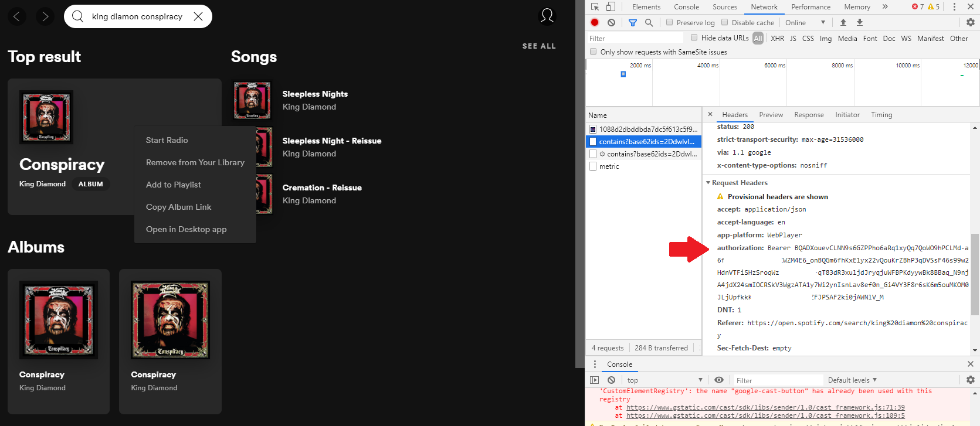This screenshot has width=980, height=426.
Task: Filter requests by JS type
Action: [x=792, y=38]
